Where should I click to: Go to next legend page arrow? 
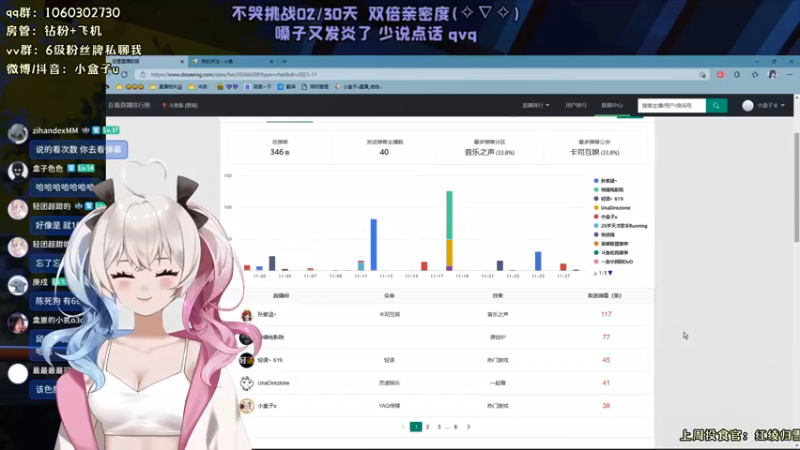610,273
